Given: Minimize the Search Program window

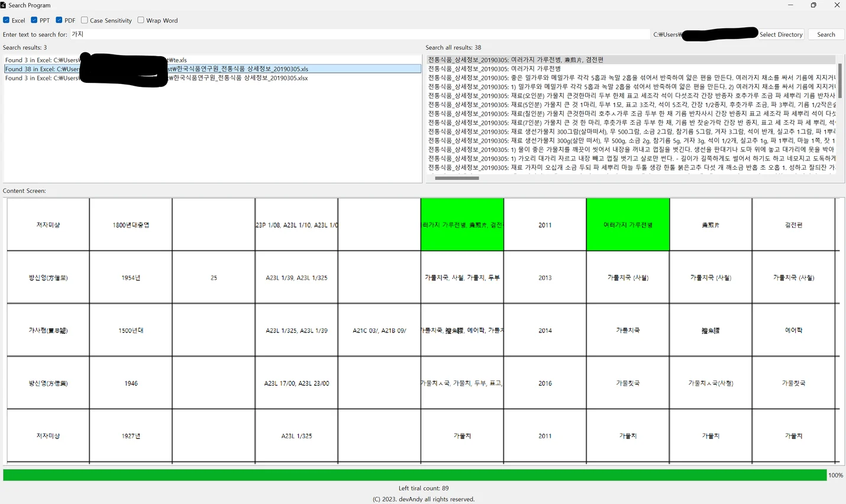Looking at the screenshot, I should [790, 5].
